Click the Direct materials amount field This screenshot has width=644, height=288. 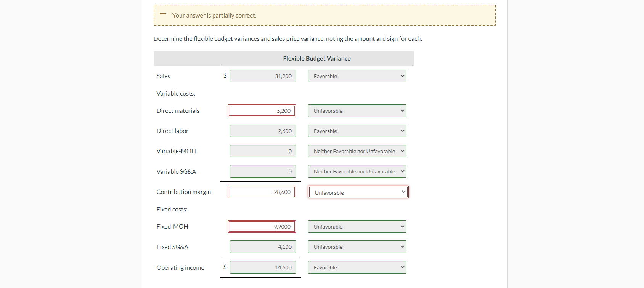(262, 111)
